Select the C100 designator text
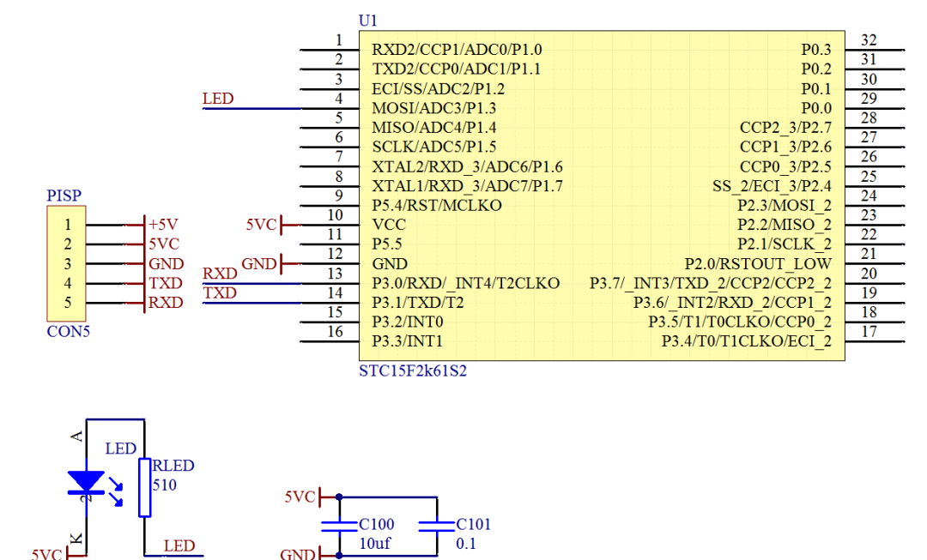Image resolution: width=927 pixels, height=560 pixels. tap(377, 524)
